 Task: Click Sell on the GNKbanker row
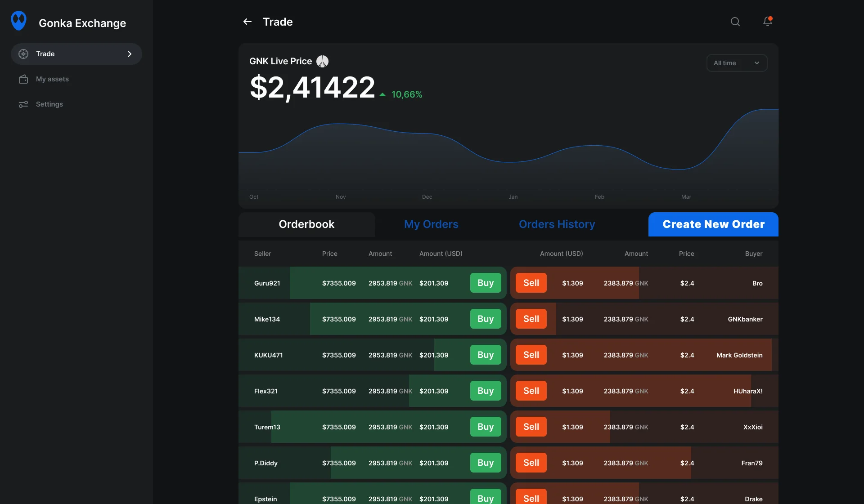(531, 319)
